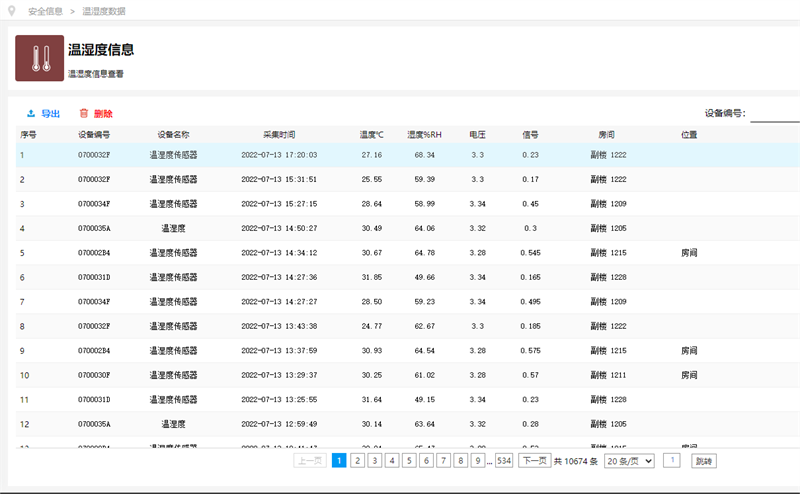The height and width of the screenshot is (494, 800).
Task: Click the thermometer icon for 温湿度信息
Action: pyautogui.click(x=40, y=58)
